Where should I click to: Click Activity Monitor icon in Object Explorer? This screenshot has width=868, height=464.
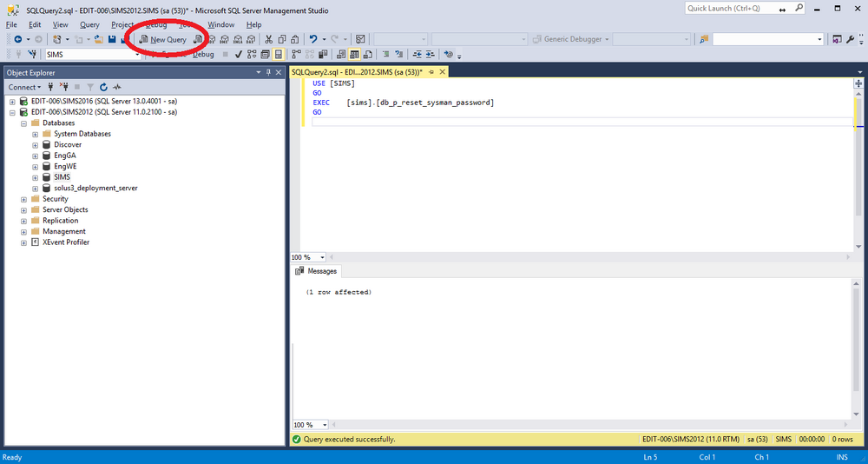tap(117, 87)
